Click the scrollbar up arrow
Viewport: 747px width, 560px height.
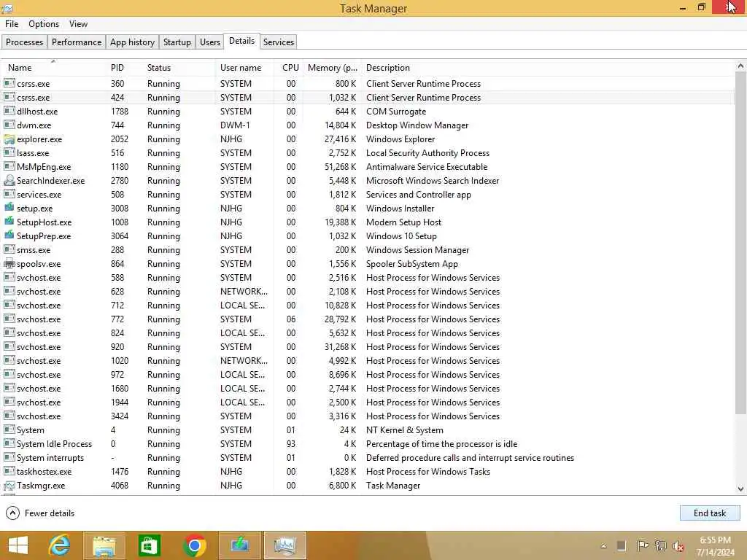click(x=741, y=66)
